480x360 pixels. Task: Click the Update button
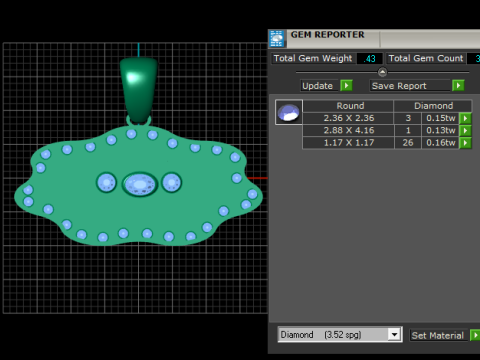click(320, 86)
